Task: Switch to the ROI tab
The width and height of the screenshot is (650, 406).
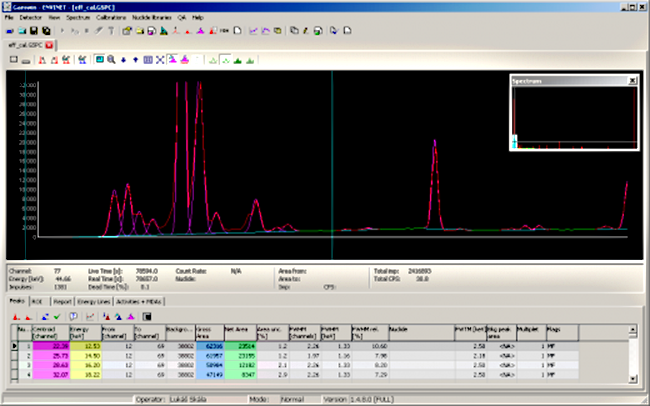Action: [36, 300]
